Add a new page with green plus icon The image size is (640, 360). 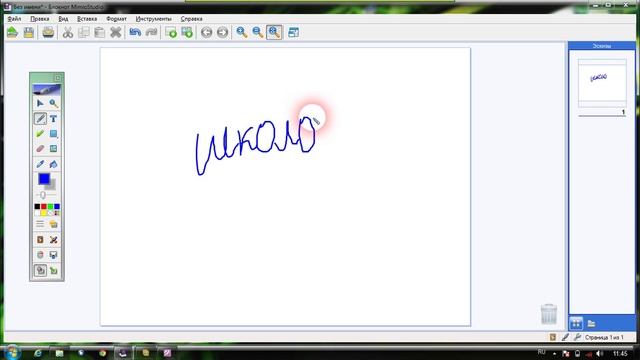(x=171, y=32)
